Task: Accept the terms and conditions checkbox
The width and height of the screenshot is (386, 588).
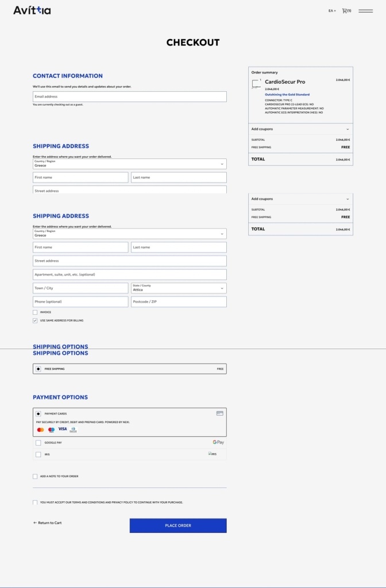Action: (x=35, y=502)
